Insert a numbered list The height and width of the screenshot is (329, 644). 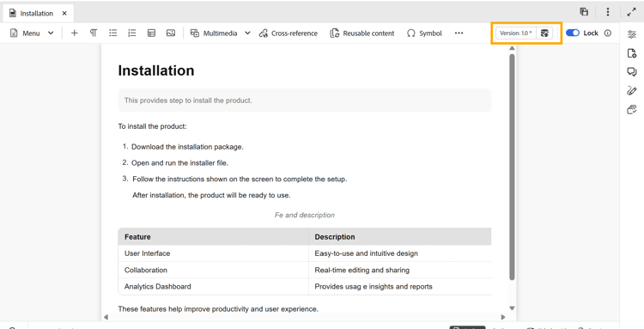tap(132, 34)
